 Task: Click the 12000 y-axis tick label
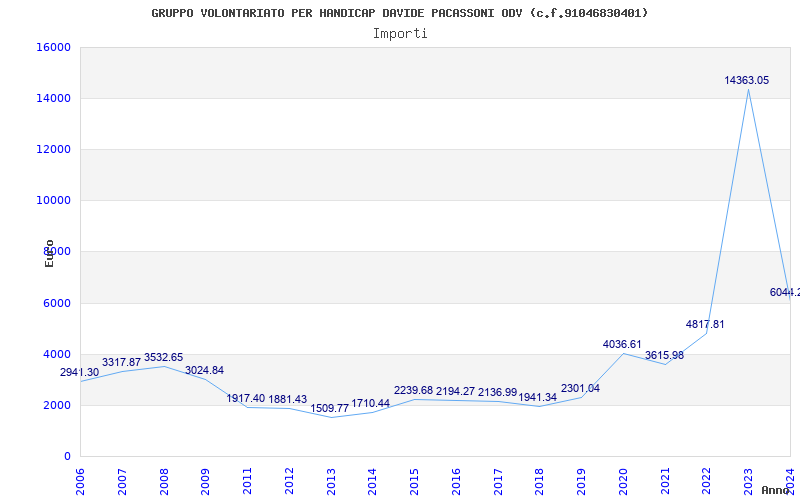pos(53,149)
